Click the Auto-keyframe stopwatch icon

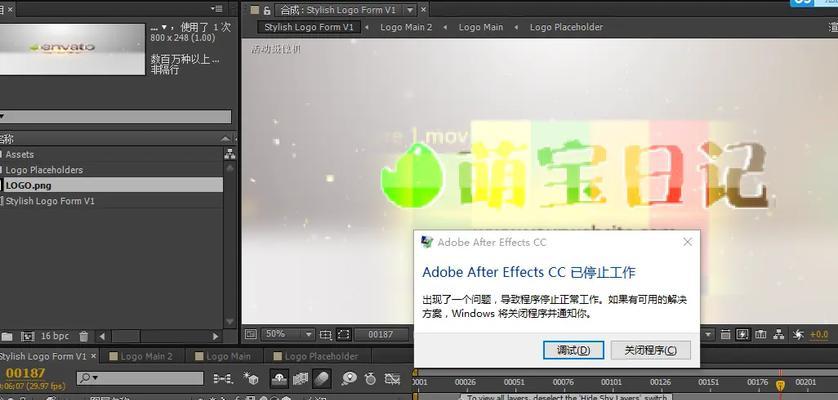pyautogui.click(x=370, y=379)
